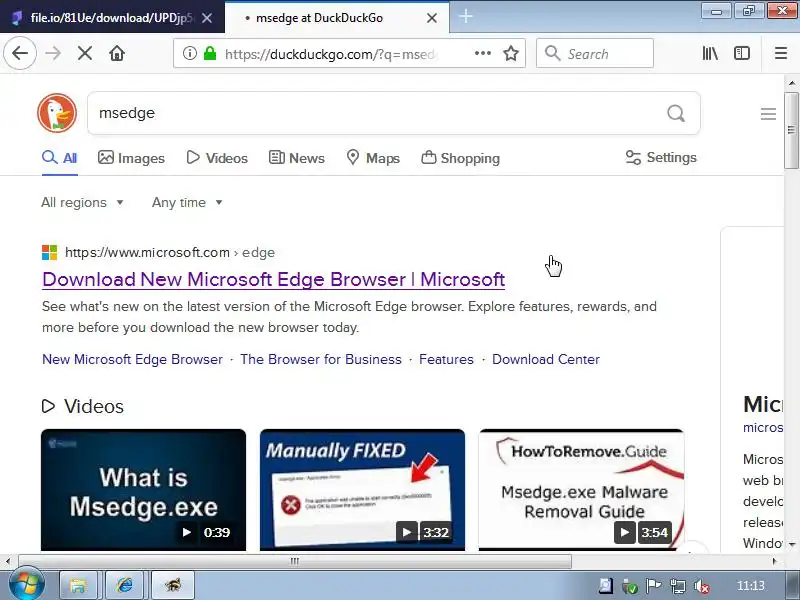The height and width of the screenshot is (600, 800).
Task: Switch to Images results
Action: click(131, 158)
